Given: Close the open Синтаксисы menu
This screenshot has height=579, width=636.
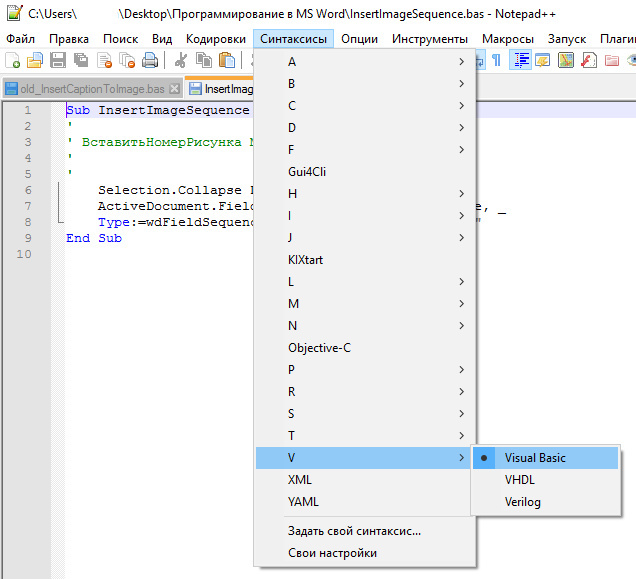Looking at the screenshot, I should (x=293, y=39).
